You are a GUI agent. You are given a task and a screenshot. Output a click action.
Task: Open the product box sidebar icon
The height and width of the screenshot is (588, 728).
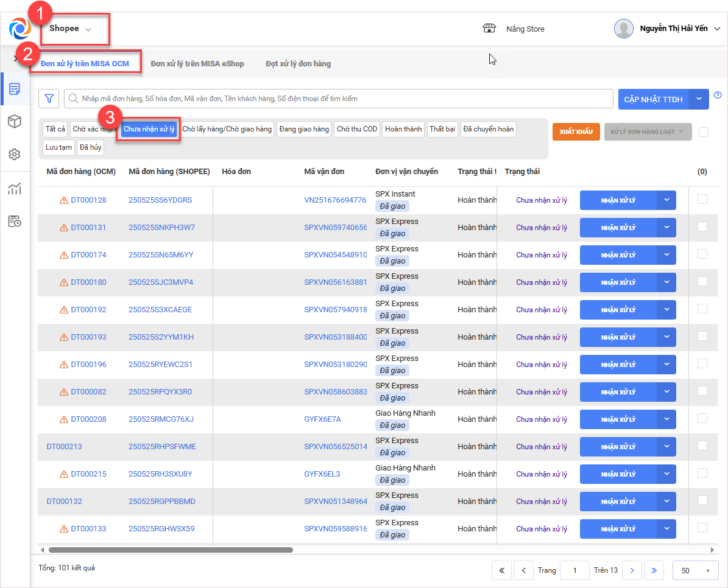click(x=15, y=122)
